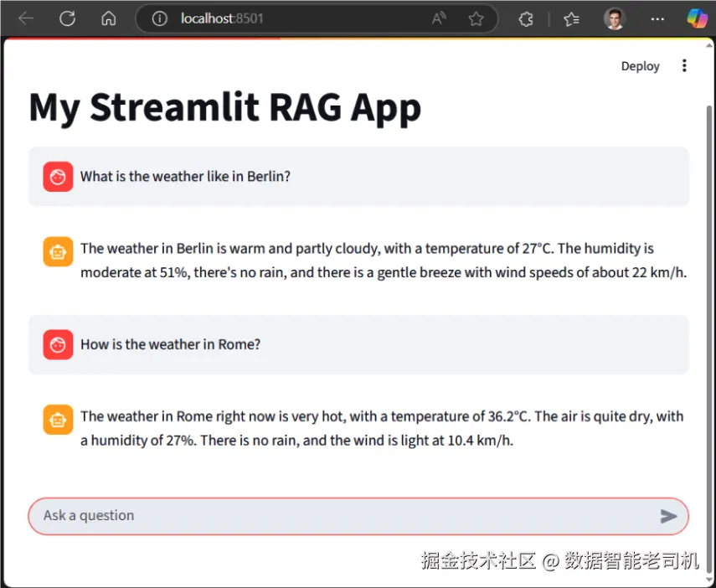Click the My Streamlit RAG App heading
Viewport: 716px width, 588px height.
tap(224, 108)
